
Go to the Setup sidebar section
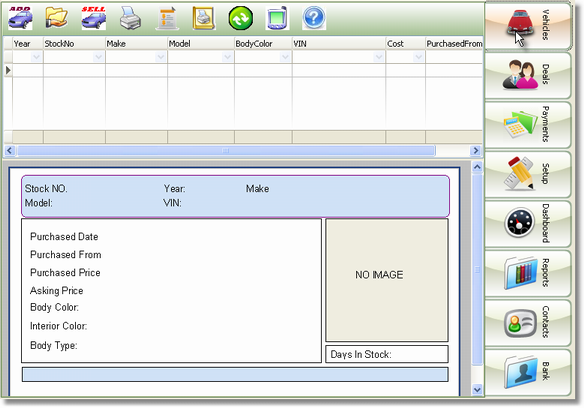[528, 174]
